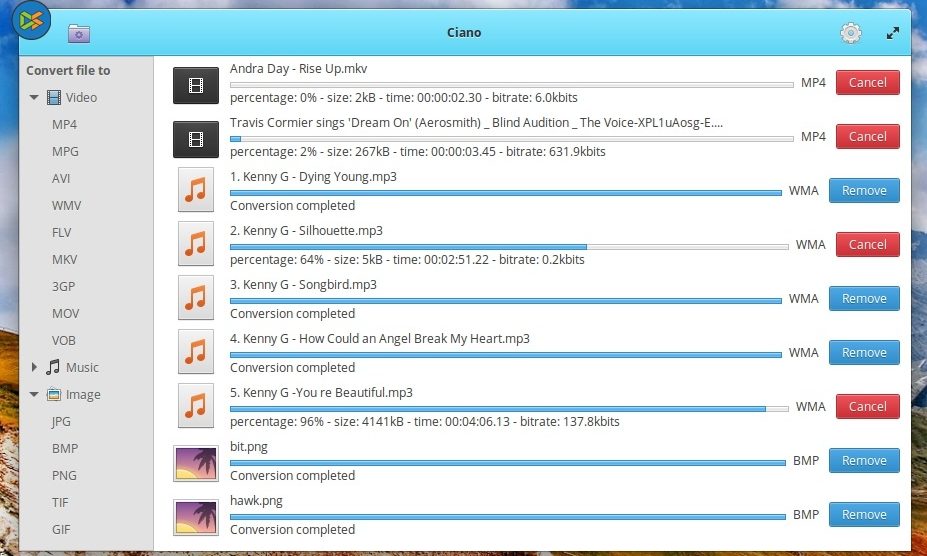927x556 pixels.
Task: Select TIF image format
Action: [60, 503]
